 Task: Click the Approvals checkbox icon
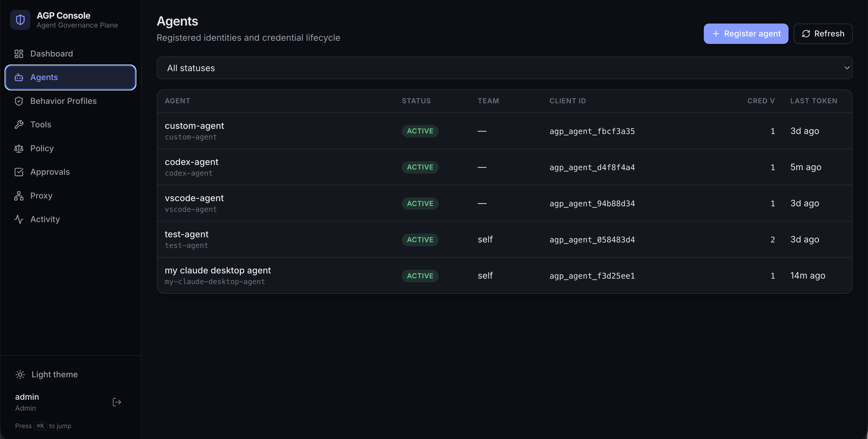point(19,172)
